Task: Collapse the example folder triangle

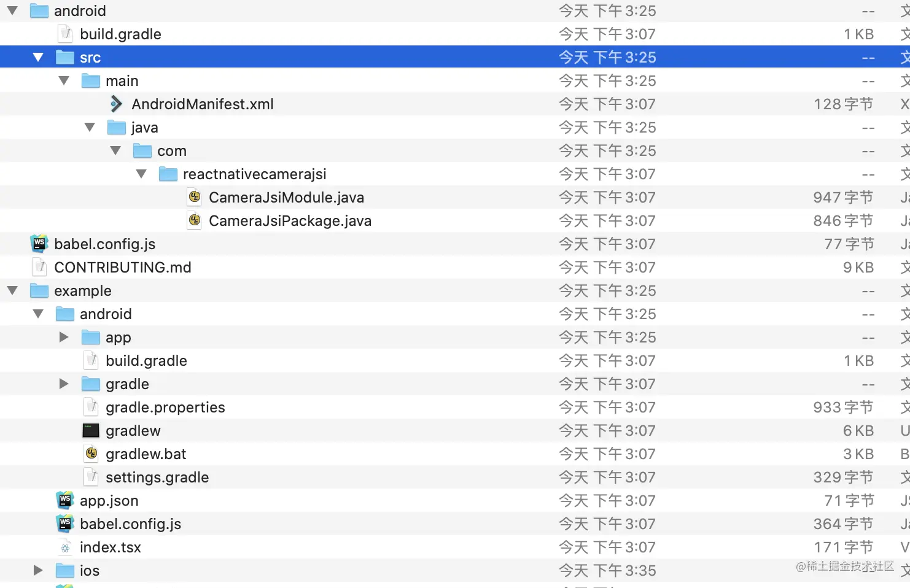Action: tap(12, 290)
